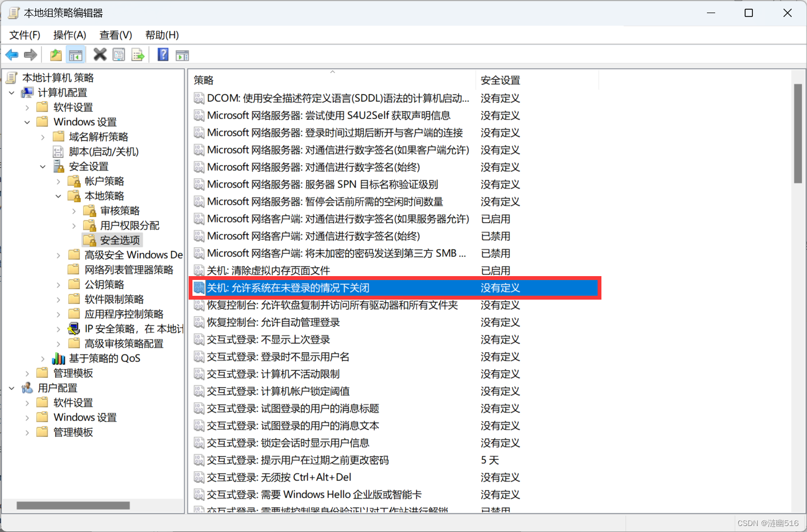Open the 帮助(H) menu
807x532 pixels.
(162, 35)
